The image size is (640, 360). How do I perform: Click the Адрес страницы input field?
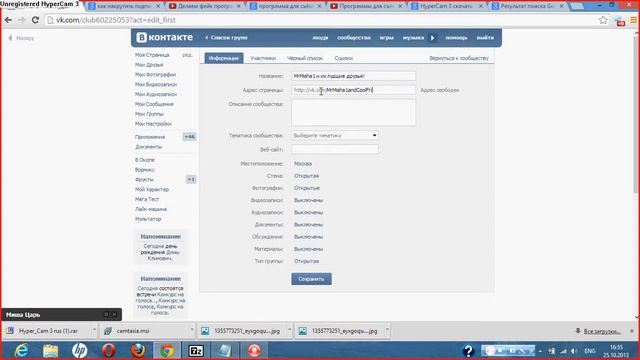click(x=353, y=90)
